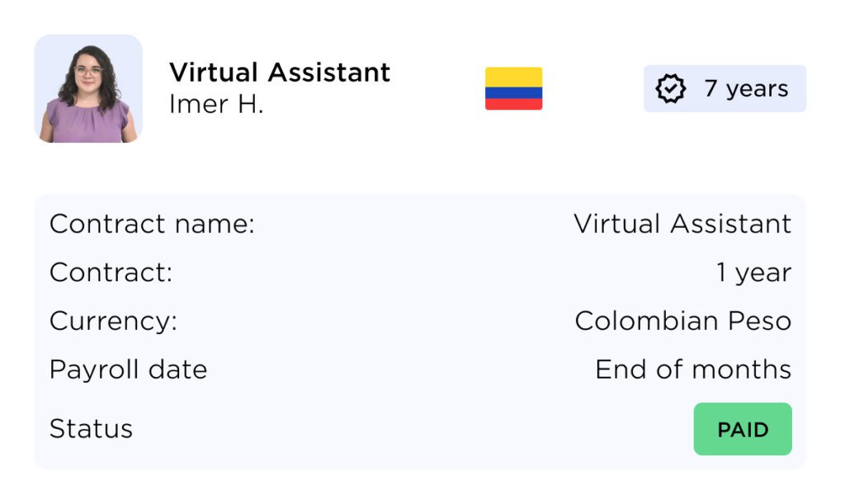
Task: Click the Payroll date label
Action: [128, 370]
